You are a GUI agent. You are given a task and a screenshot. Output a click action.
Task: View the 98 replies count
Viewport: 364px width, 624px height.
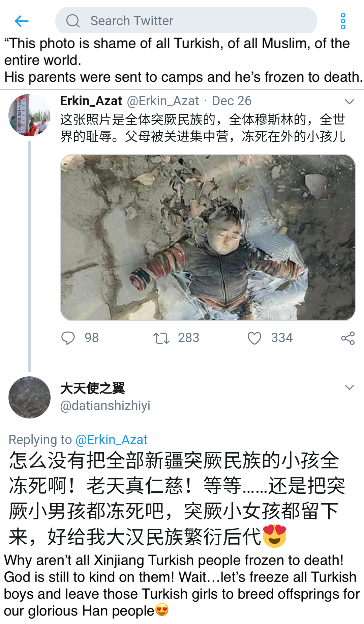(x=92, y=338)
